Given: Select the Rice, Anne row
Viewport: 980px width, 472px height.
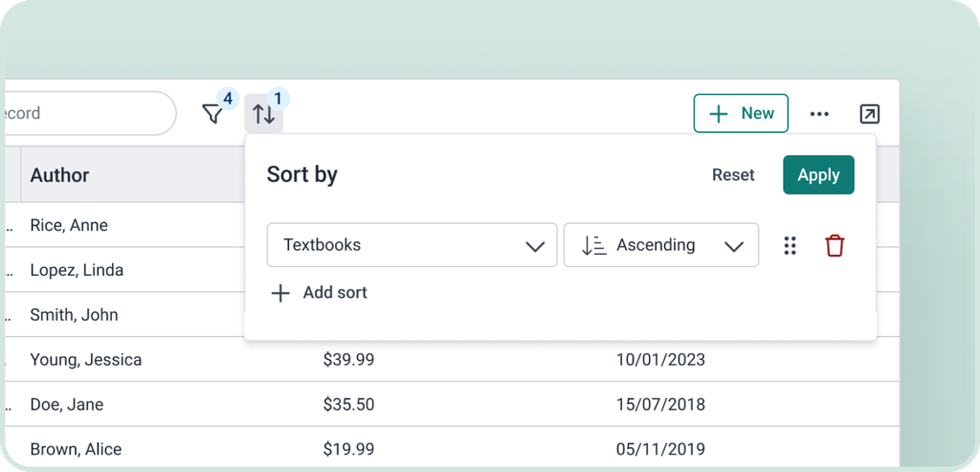Looking at the screenshot, I should [x=69, y=225].
